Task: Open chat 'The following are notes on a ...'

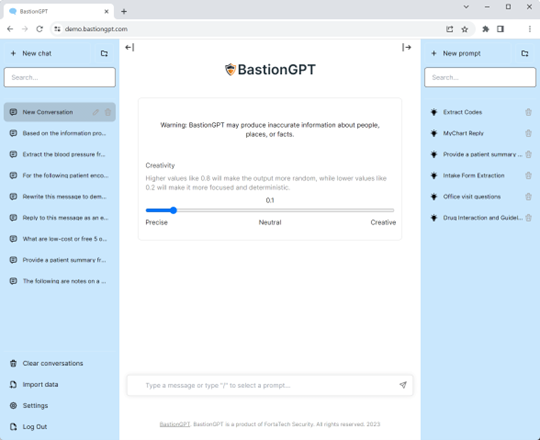Action: pos(60,281)
